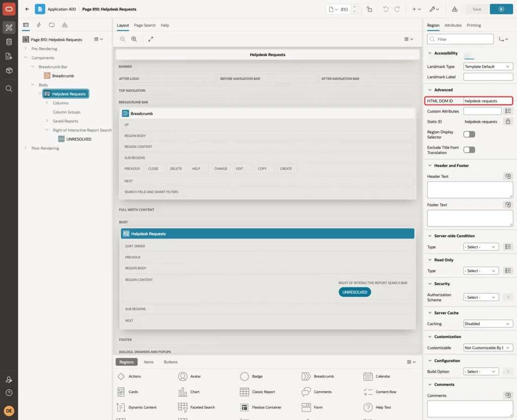Switch gallery to Items tab
The height and width of the screenshot is (420, 517).
149,362
